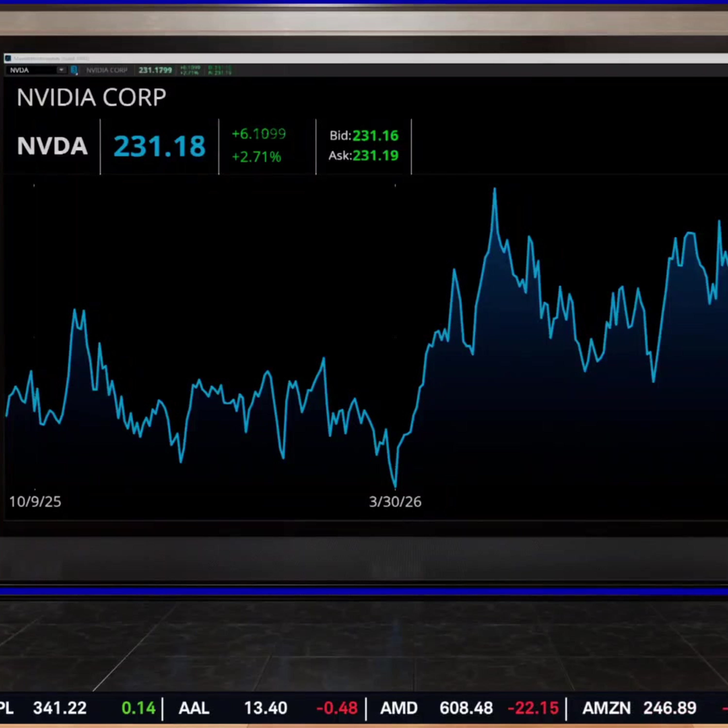
Task: Click the 10/9/25 date label
Action: point(35,502)
